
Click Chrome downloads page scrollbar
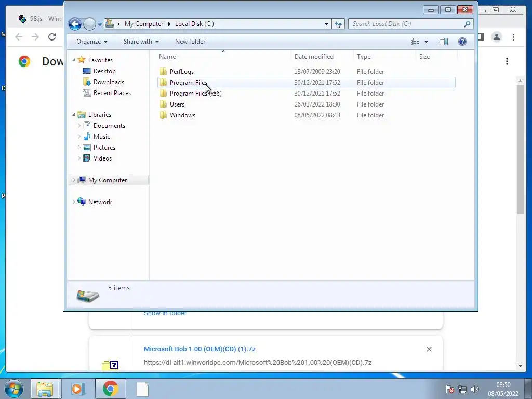(520, 149)
